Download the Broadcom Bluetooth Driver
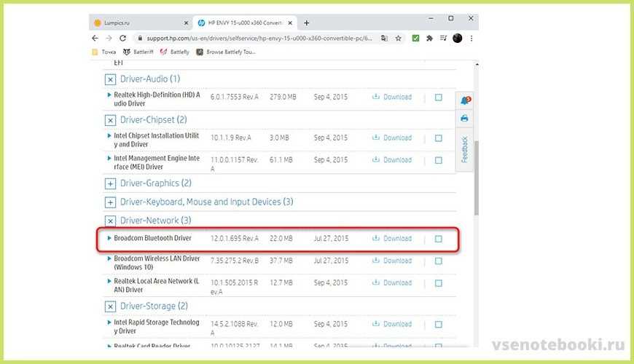 coord(392,238)
